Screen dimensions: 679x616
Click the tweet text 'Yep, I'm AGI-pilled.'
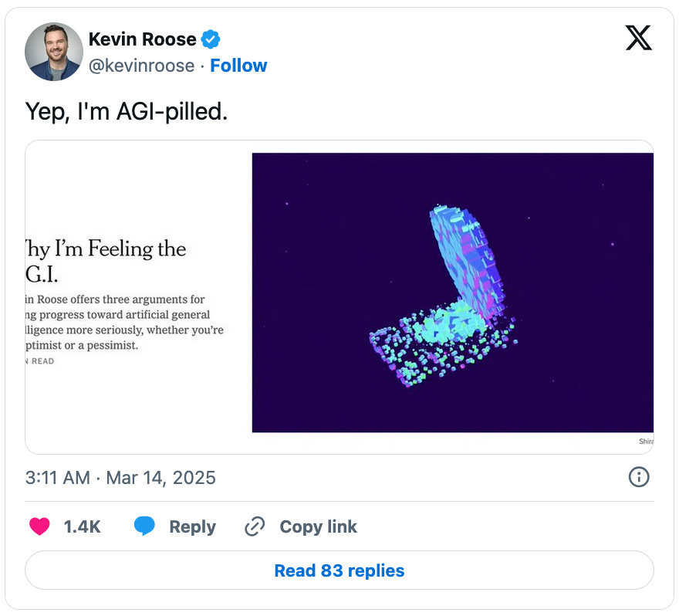(x=127, y=111)
